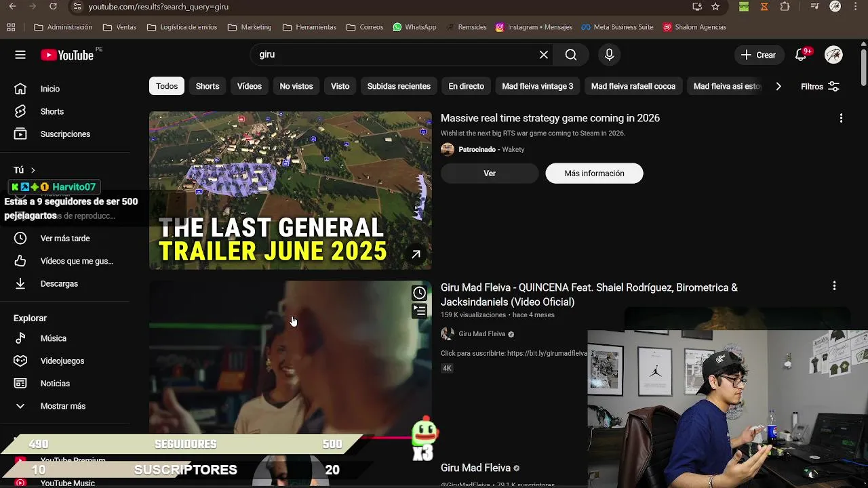The image size is (868, 488).
Task: Open Suscripciones in the sidebar
Action: [x=66, y=134]
